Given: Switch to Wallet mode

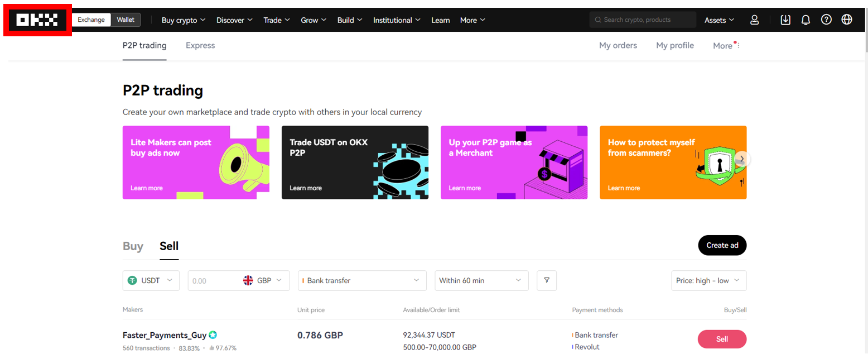Looking at the screenshot, I should 126,20.
